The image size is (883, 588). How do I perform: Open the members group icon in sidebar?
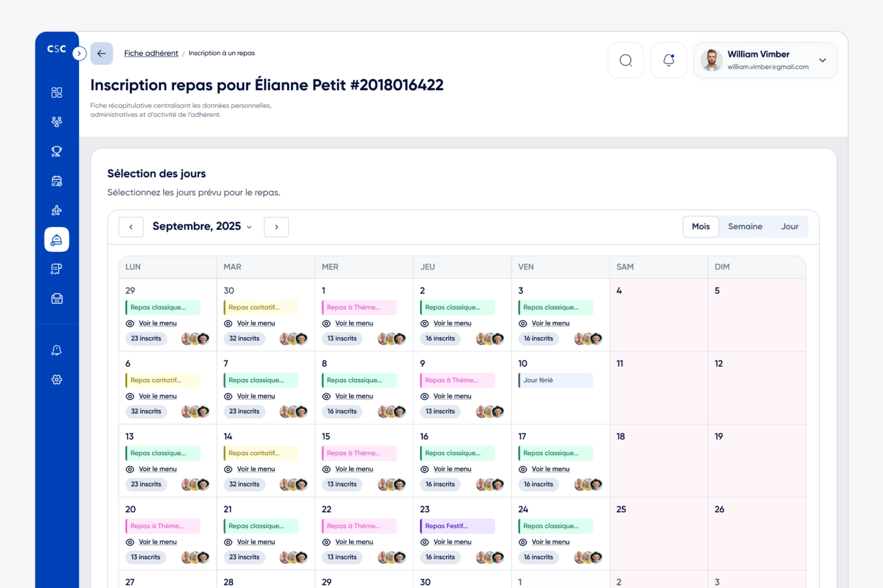[56, 122]
